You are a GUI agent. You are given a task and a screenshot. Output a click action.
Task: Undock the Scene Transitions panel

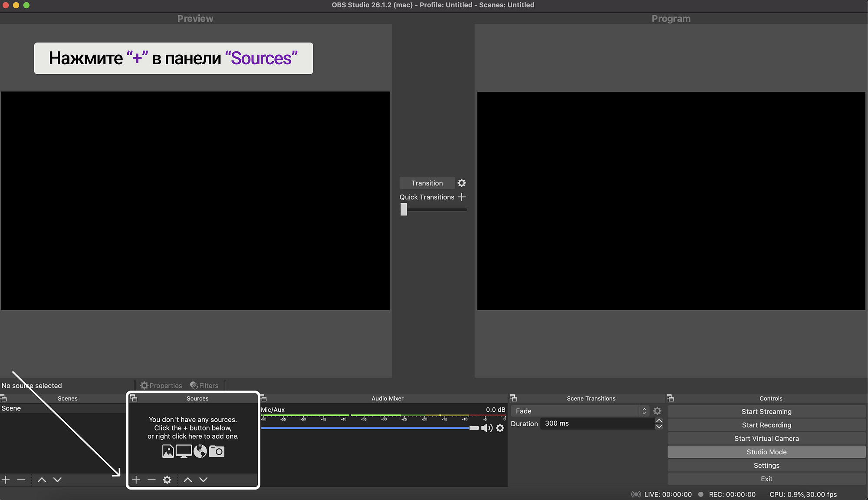coord(513,398)
